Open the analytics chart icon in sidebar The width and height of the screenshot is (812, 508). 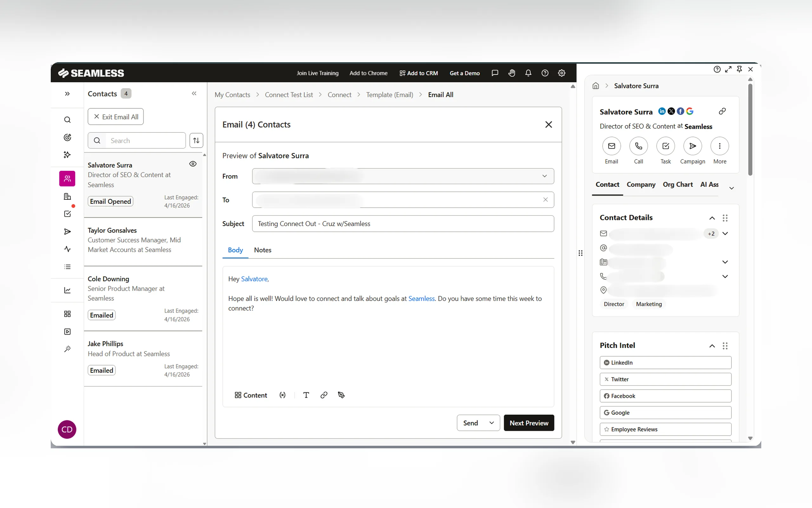tap(67, 290)
